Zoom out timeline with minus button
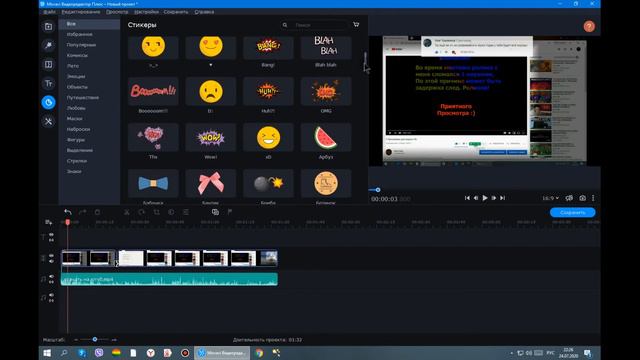 (x=76, y=340)
